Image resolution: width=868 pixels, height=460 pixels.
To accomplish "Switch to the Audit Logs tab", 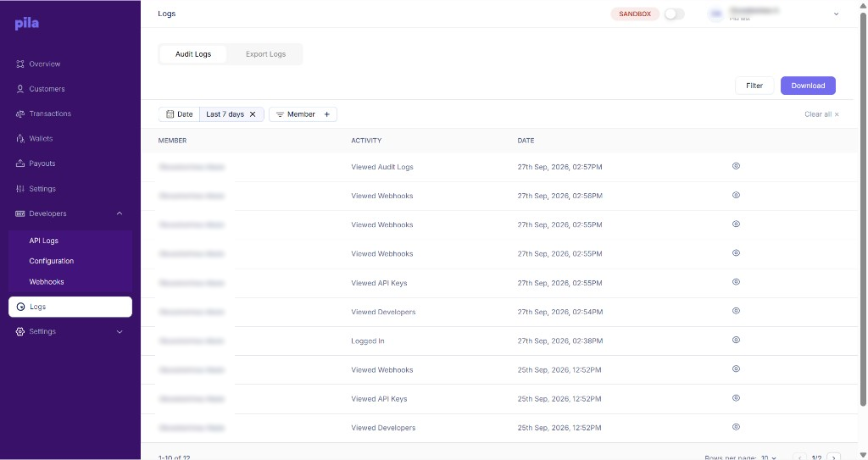I will pos(193,54).
